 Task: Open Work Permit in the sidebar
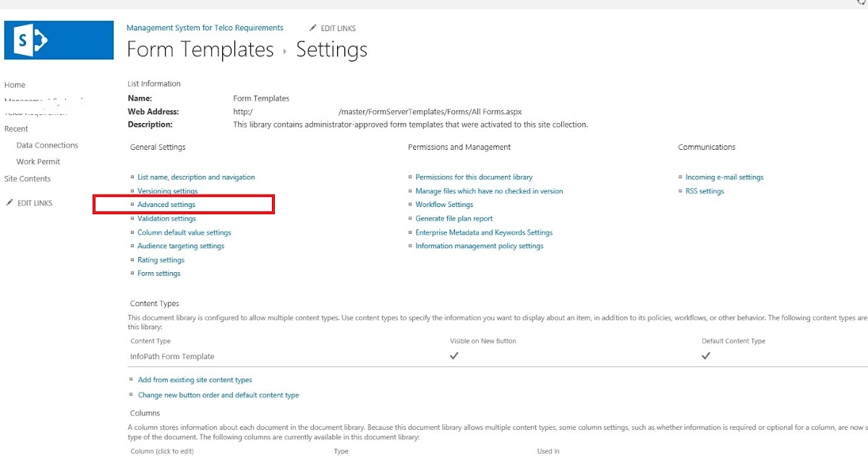tap(38, 161)
